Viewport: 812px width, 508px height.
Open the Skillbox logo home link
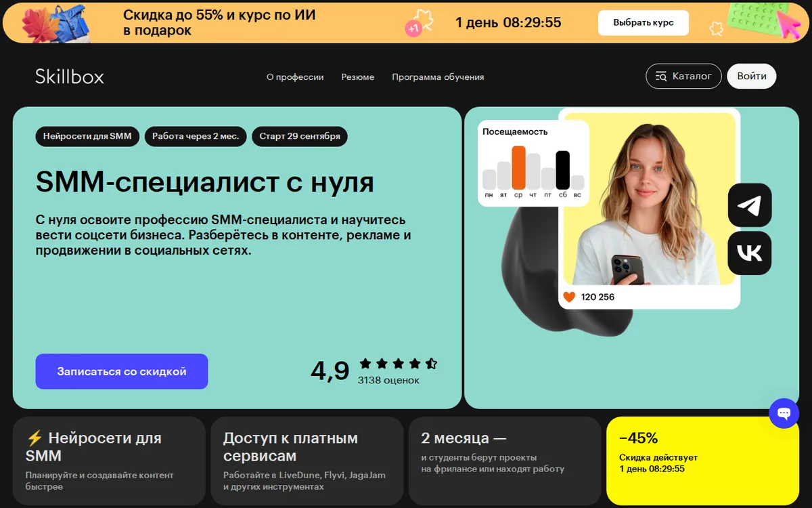point(70,77)
